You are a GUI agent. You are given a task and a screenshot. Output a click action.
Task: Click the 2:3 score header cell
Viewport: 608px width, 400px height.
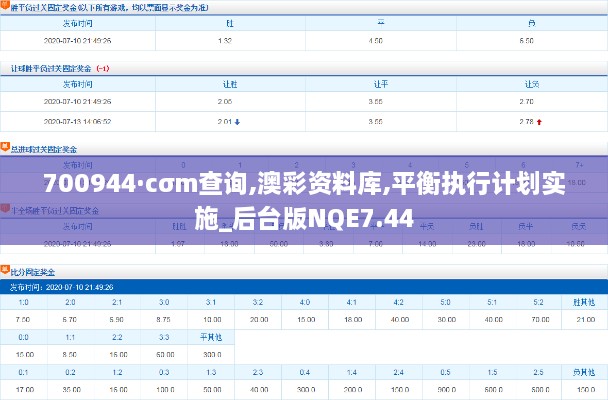[258, 372]
